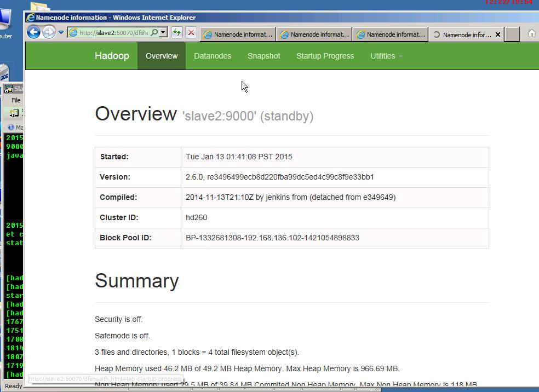Click the 'Safemode is off.' text
The height and width of the screenshot is (392, 539).
point(122,336)
